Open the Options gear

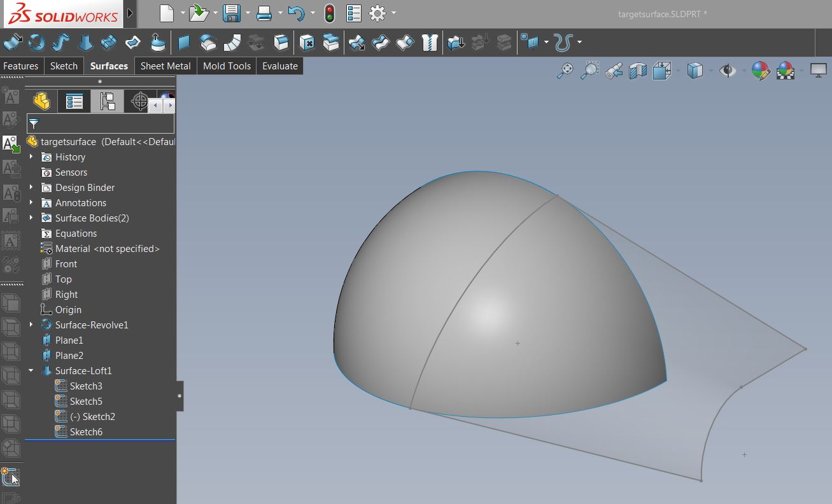377,13
